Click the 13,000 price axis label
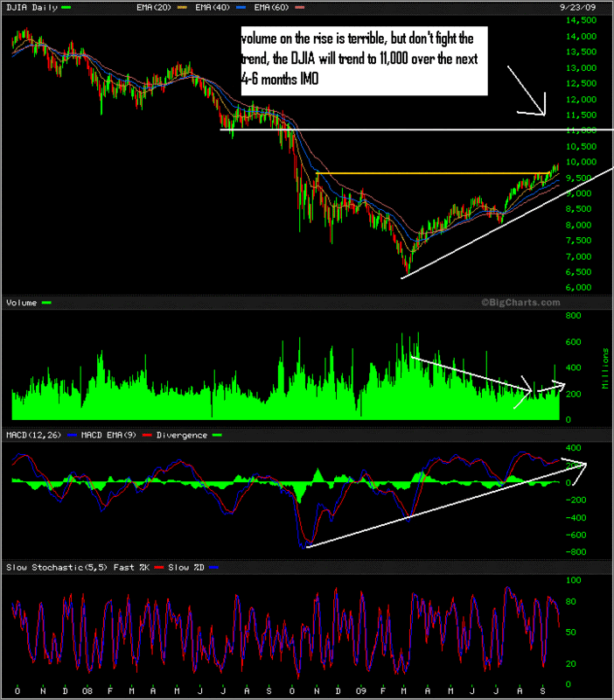 click(581, 68)
